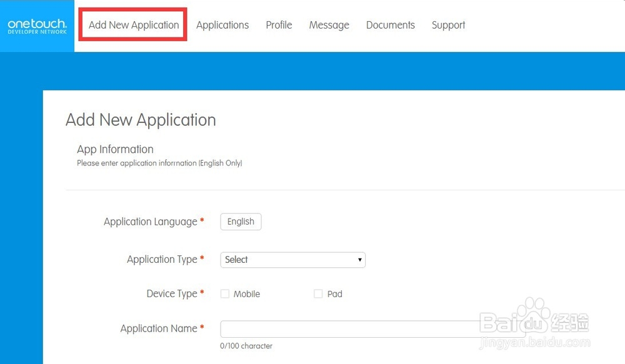Check the Mobile device type checkbox
The height and width of the screenshot is (364, 625).
coord(225,294)
